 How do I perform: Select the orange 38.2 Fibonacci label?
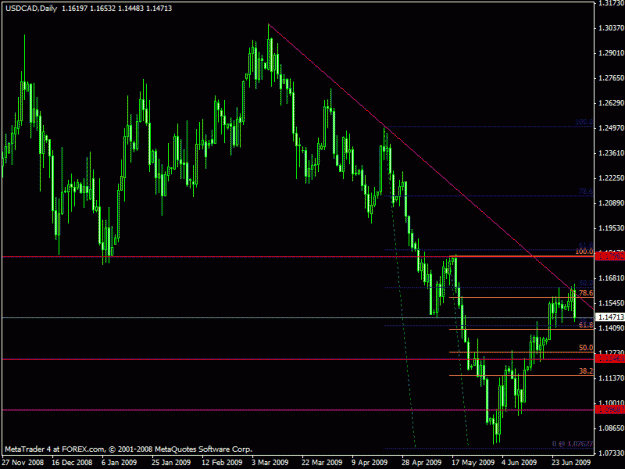click(586, 371)
